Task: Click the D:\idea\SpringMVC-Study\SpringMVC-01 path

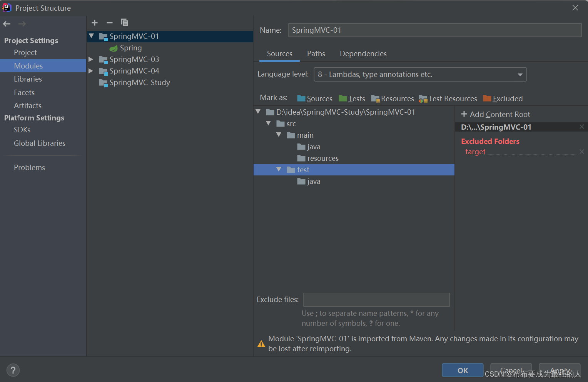Action: (346, 112)
